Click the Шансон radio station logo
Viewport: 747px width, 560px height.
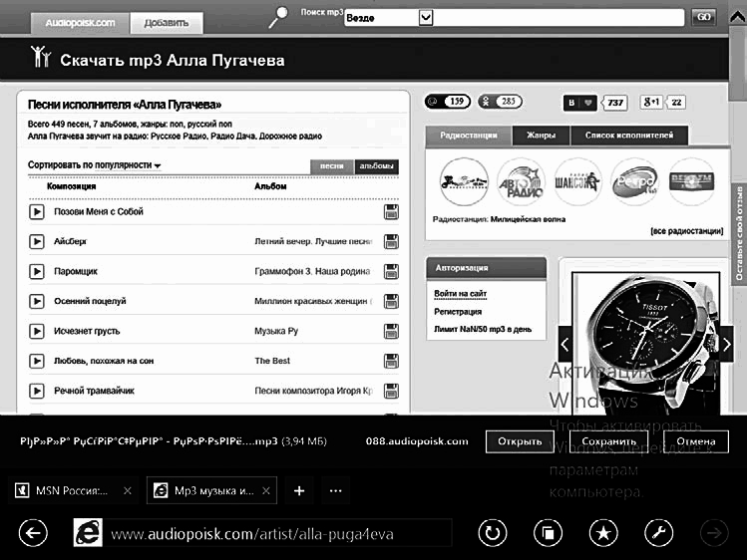pos(577,182)
